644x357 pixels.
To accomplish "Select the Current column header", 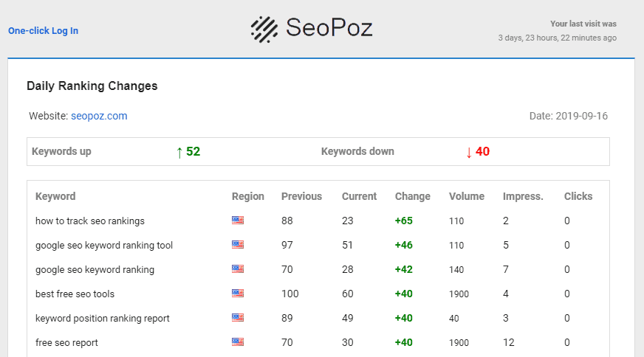I will tap(360, 196).
